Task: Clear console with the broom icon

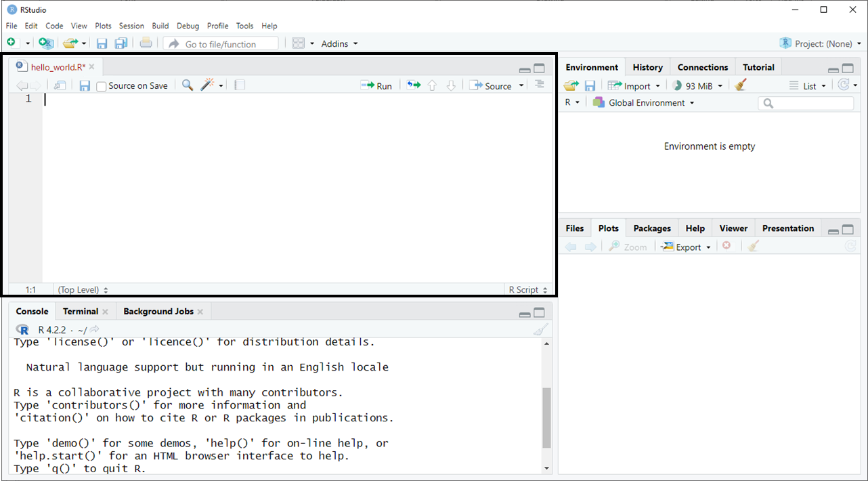Action: (x=540, y=330)
